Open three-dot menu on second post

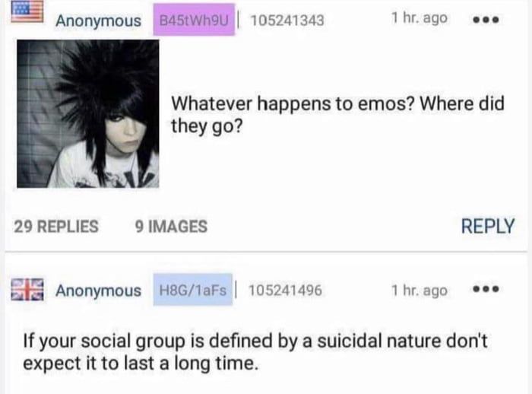click(486, 289)
